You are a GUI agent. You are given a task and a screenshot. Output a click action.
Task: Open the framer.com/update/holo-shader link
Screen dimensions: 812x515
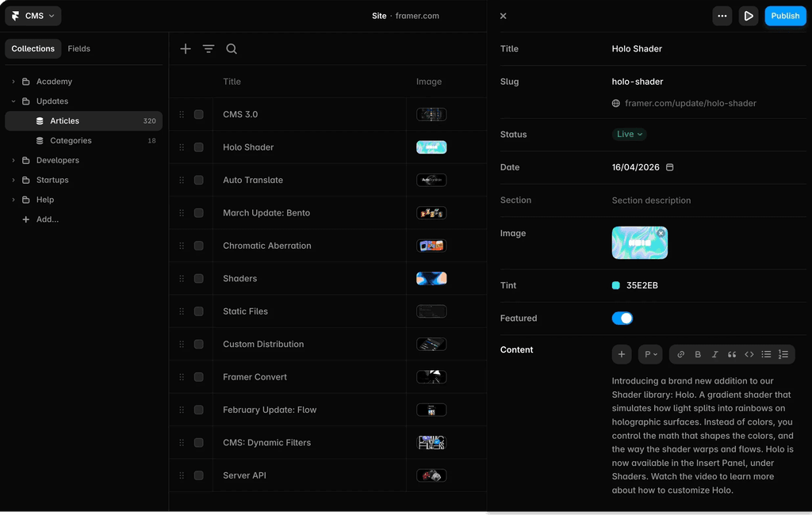(x=691, y=103)
